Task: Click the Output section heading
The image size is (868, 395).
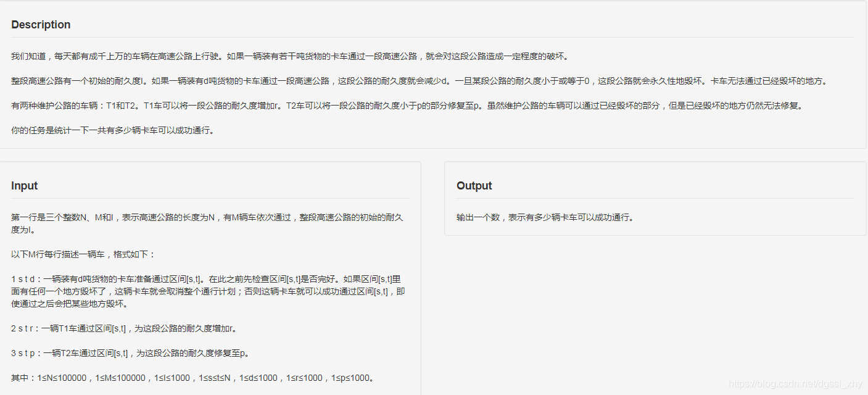Action: 474,186
